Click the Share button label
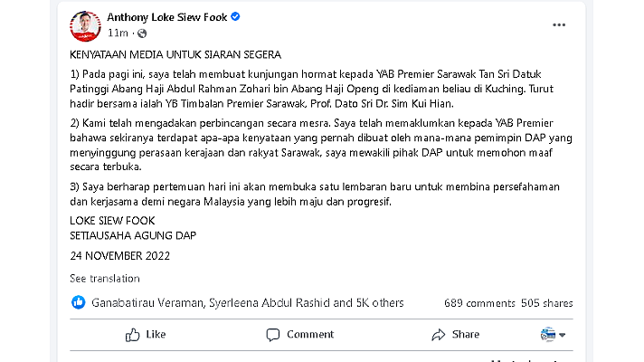Image resolution: width=644 pixels, height=362 pixels. (x=465, y=335)
